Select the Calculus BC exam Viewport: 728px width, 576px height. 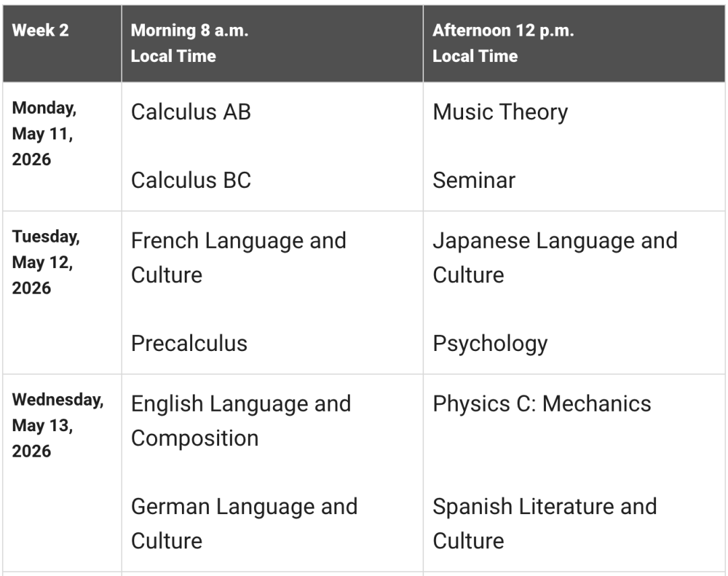(191, 180)
